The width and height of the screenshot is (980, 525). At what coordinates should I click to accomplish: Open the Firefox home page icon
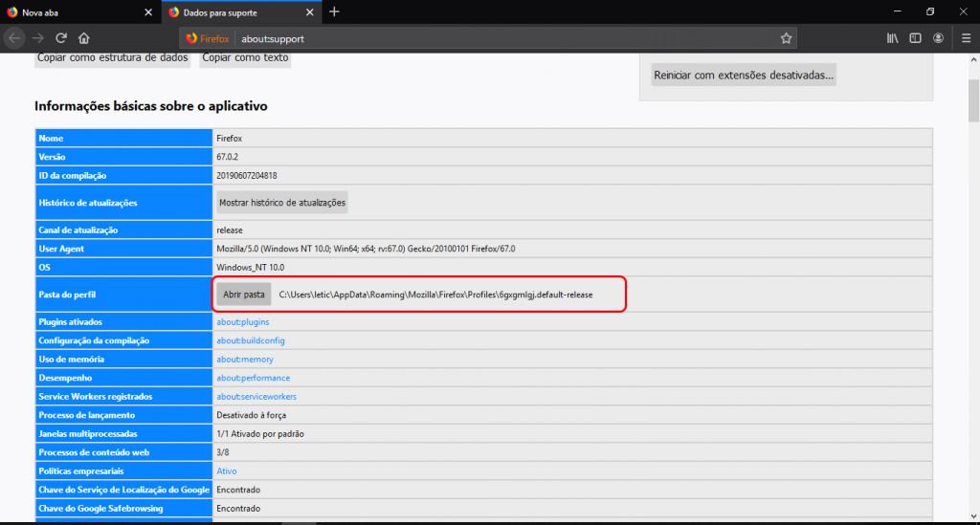pos(84,38)
